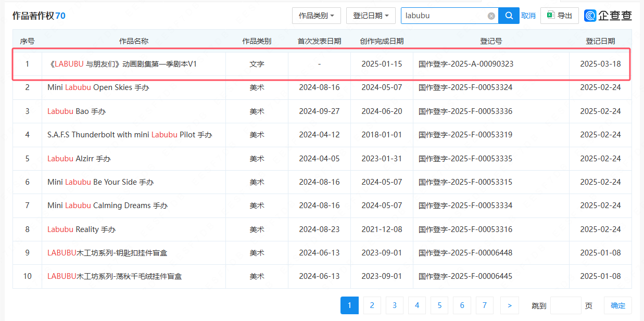Click Mini Labubu Be Your Side 手办 title

(x=100, y=182)
